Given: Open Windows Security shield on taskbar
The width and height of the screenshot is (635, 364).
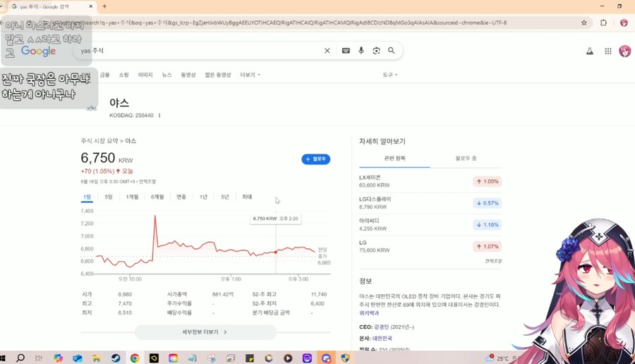Looking at the screenshot, I should pyautogui.click(x=345, y=358).
